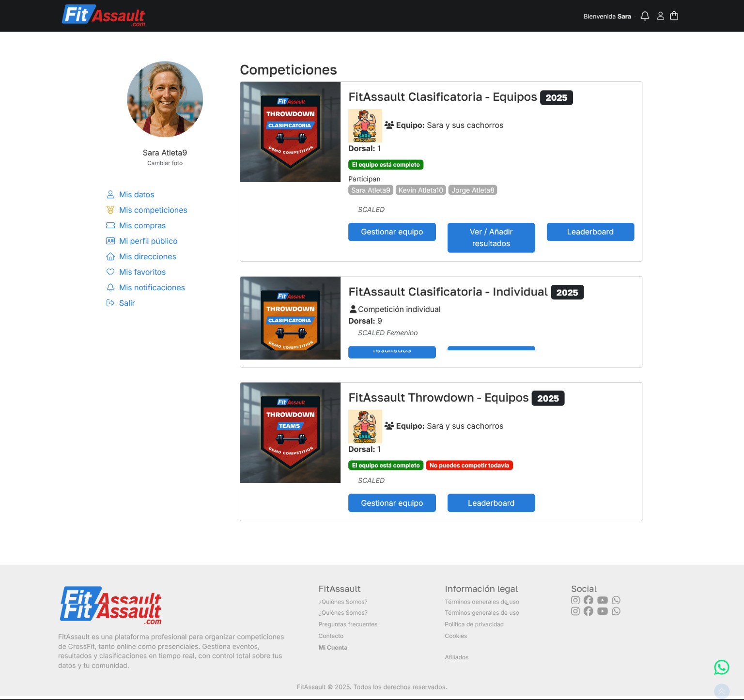Image resolution: width=744 pixels, height=700 pixels.
Task: Click "El equipo está completo" in Throwdown card
Action: click(386, 466)
